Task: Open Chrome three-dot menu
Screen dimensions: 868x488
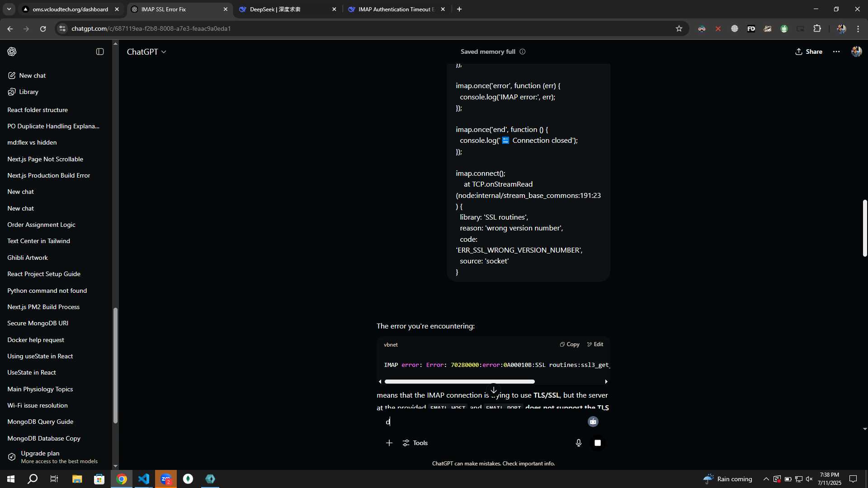Action: coord(858,28)
